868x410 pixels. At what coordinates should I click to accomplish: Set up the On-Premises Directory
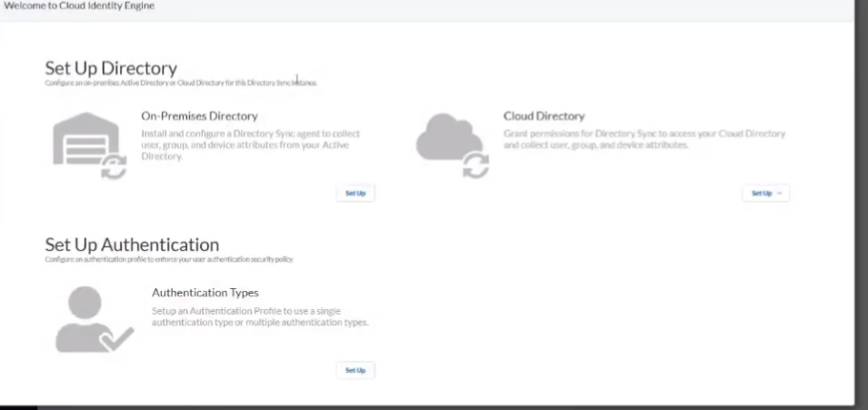click(x=355, y=194)
